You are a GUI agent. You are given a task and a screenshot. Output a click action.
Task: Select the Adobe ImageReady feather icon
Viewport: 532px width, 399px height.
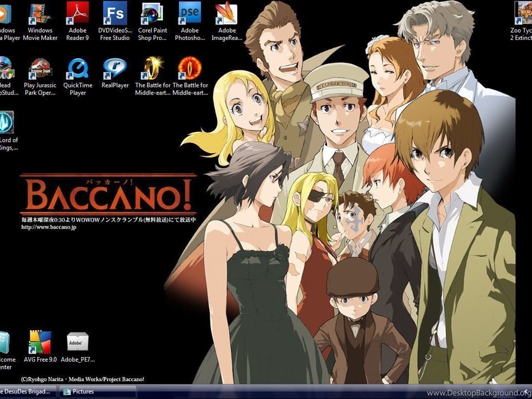227,14
